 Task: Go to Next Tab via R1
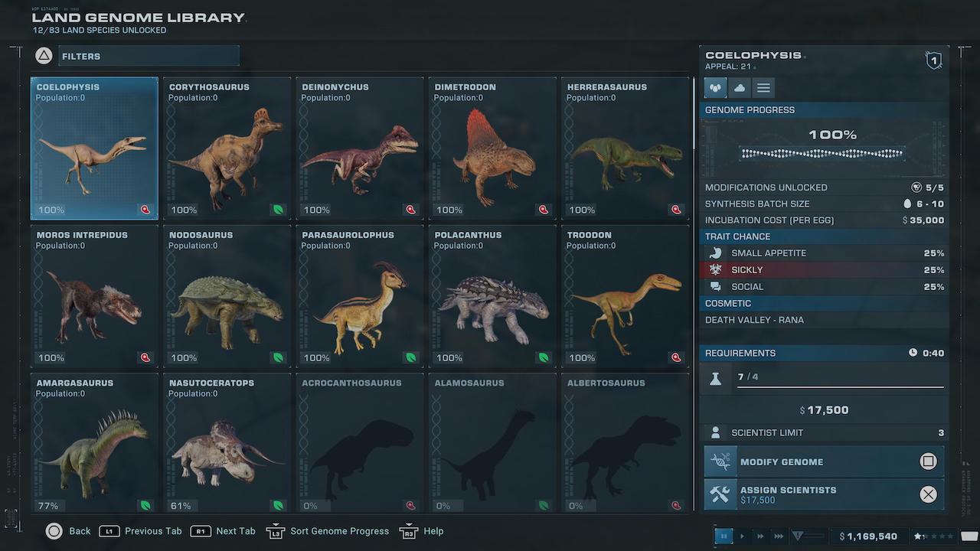point(223,531)
